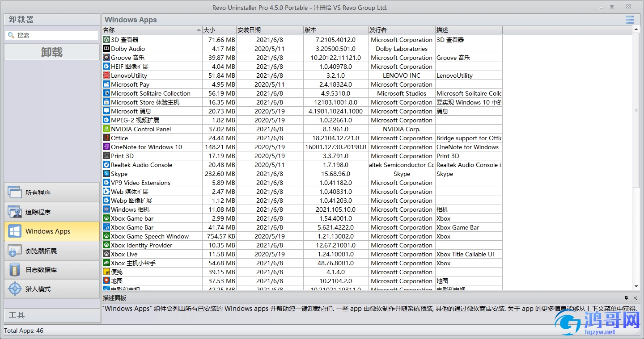Click Skype size 232.60 MB cell
The image size is (644, 339).
point(219,174)
